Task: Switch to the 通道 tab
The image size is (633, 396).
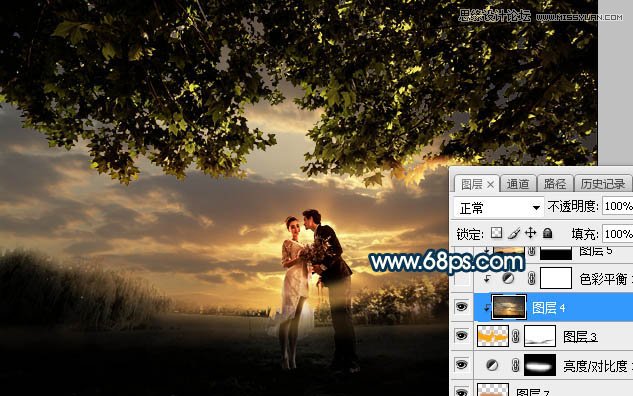Action: click(518, 184)
